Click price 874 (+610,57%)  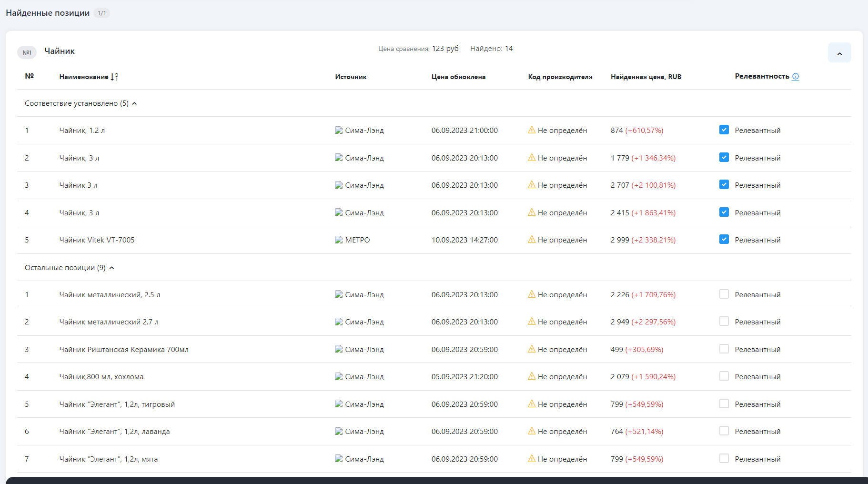tap(637, 131)
